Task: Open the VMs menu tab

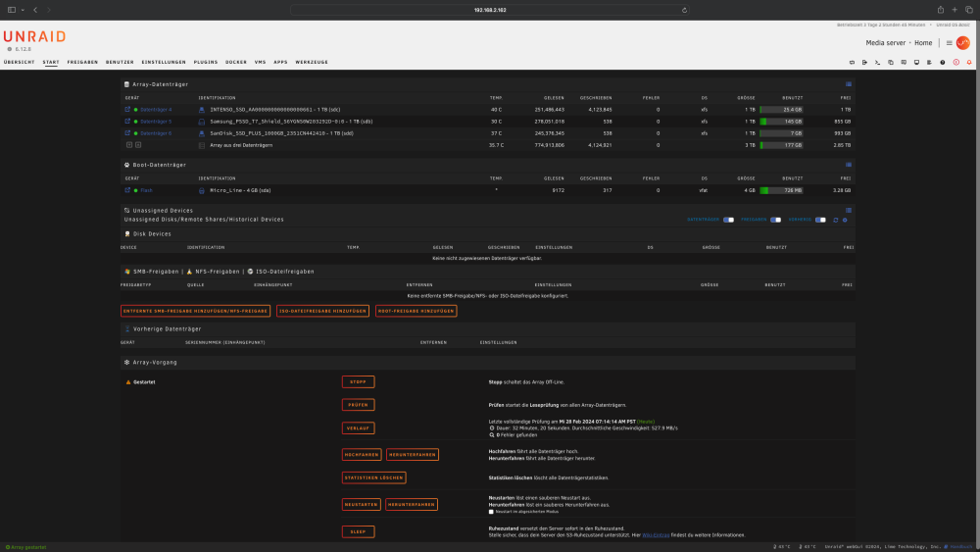Action: [x=260, y=63]
